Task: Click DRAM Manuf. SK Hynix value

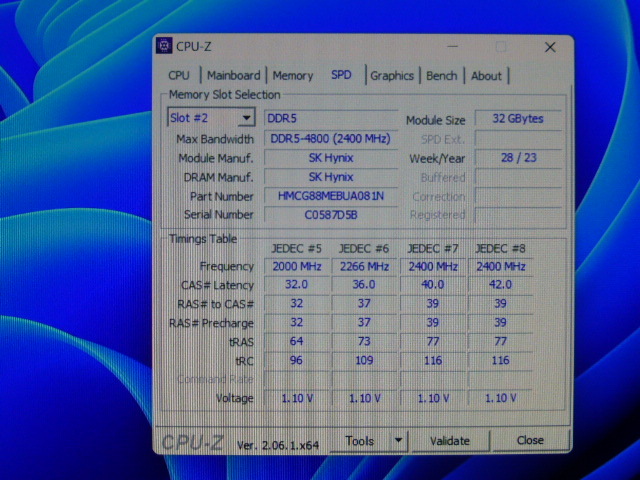Action: (331, 177)
